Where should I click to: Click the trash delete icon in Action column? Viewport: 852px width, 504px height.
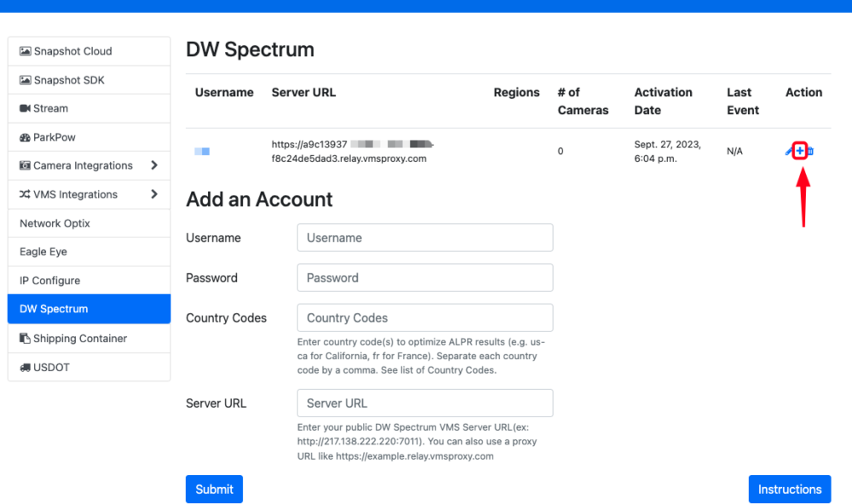[809, 151]
